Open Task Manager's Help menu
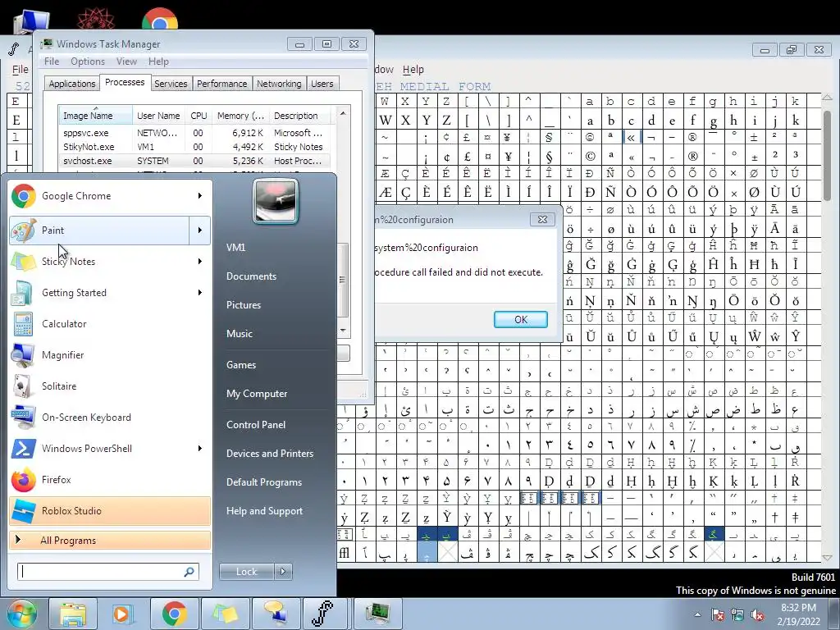 pyautogui.click(x=158, y=62)
